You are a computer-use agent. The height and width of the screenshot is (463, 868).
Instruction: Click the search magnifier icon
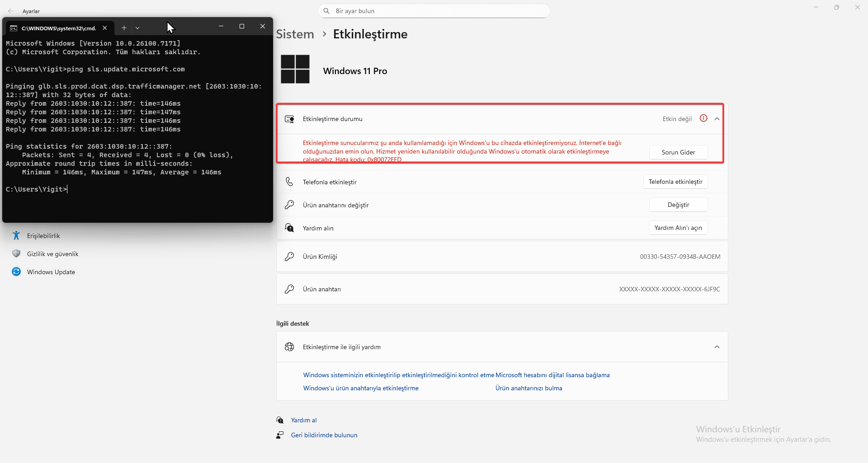click(x=326, y=11)
